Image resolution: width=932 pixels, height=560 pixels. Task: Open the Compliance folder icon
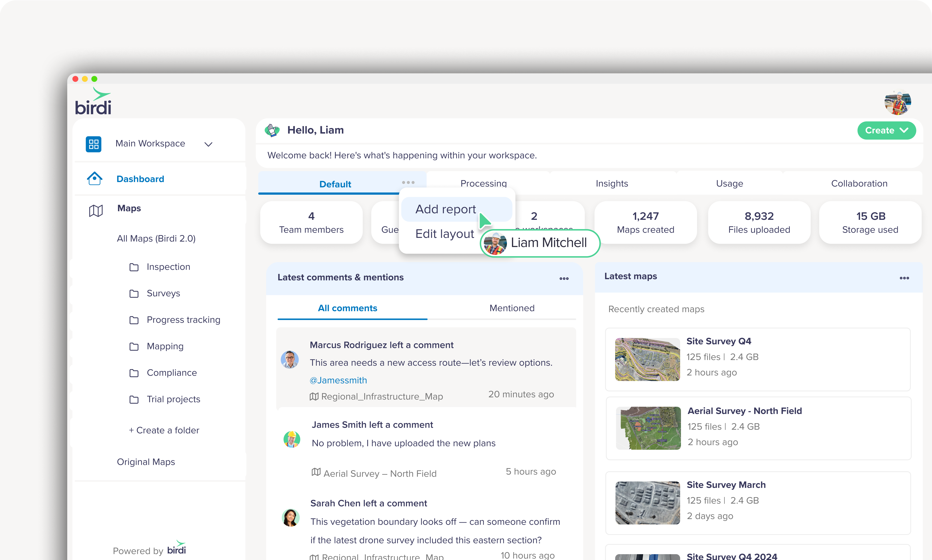pos(134,373)
